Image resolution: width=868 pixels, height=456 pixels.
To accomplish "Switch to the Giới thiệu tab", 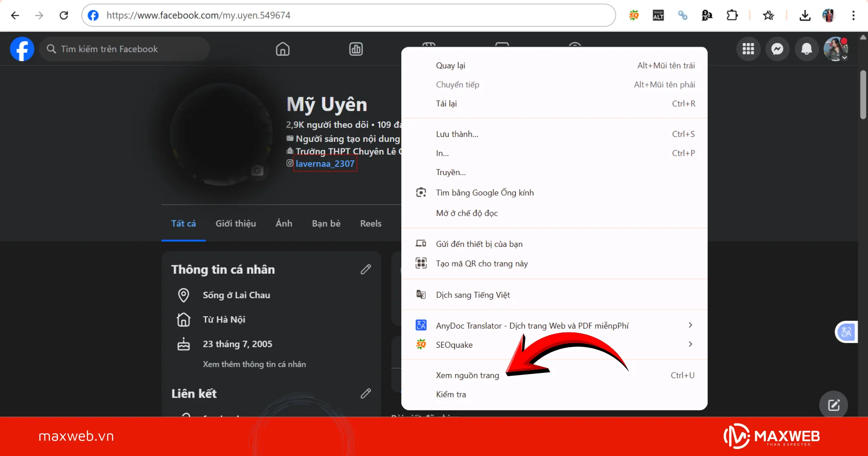I will tap(236, 224).
